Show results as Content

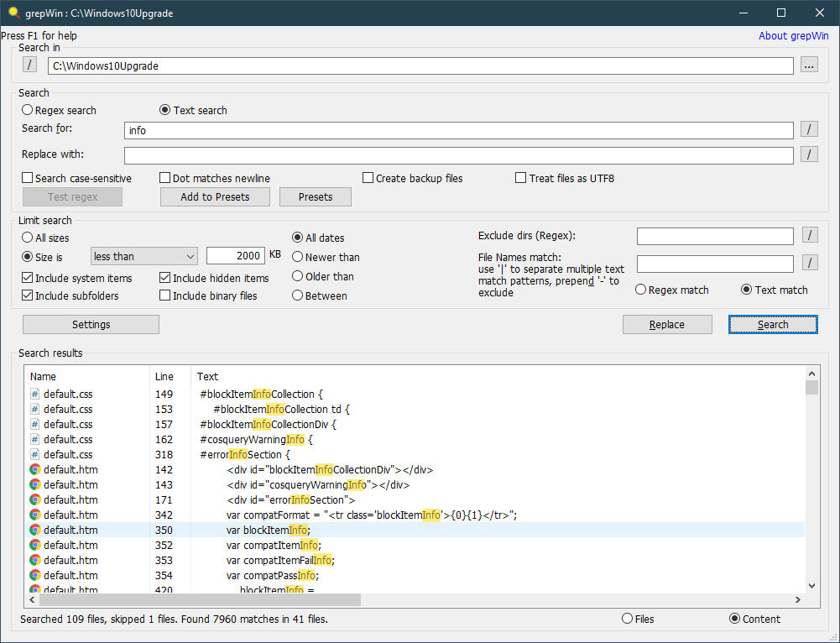coord(754,619)
